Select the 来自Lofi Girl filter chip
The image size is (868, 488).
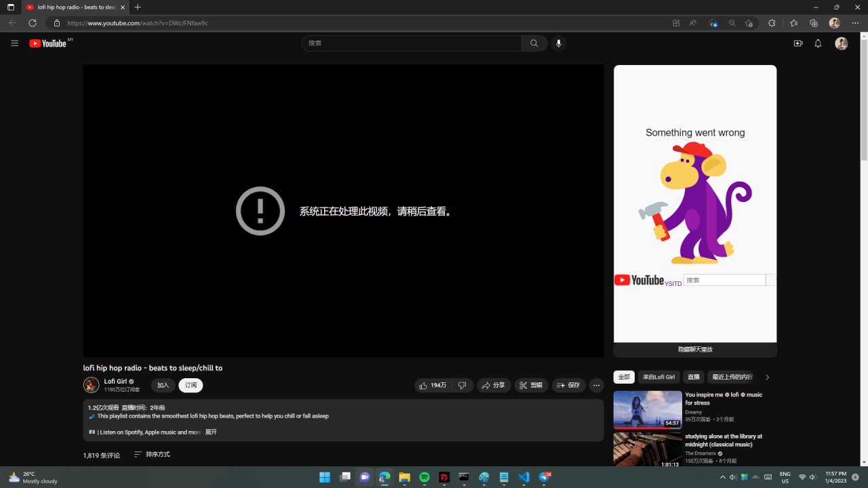coord(659,377)
